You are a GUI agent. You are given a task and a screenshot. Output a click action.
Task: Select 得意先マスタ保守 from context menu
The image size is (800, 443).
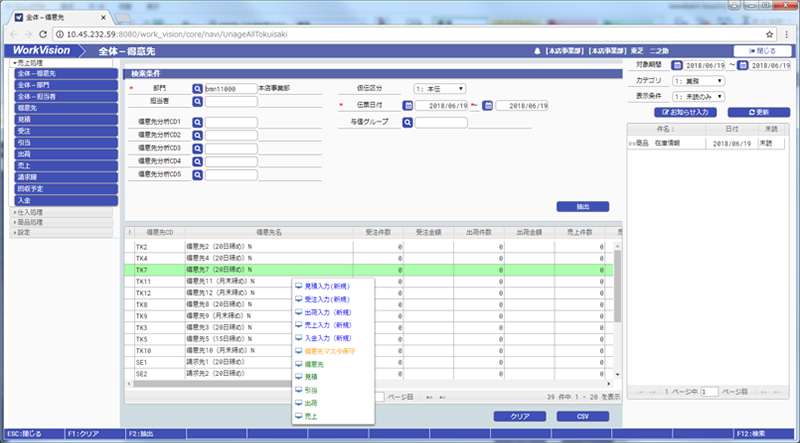329,351
